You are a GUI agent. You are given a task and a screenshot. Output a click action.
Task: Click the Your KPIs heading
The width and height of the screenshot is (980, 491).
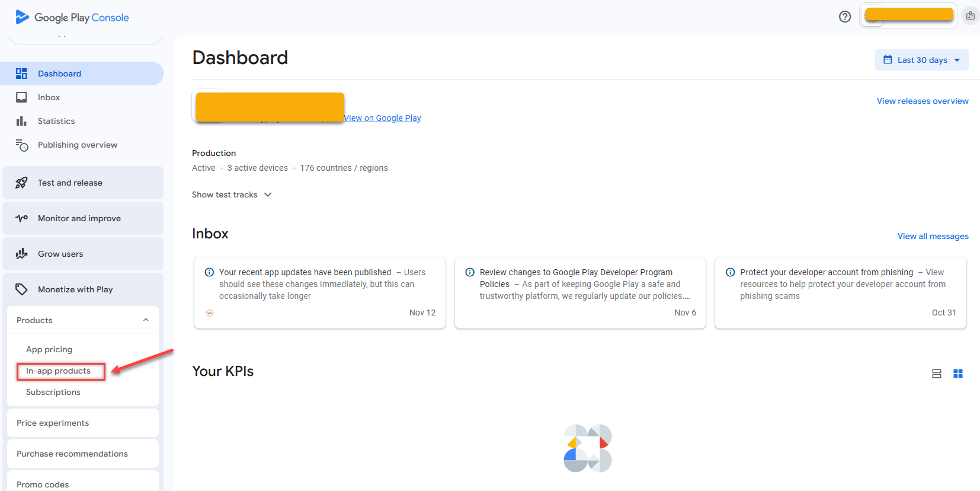223,371
